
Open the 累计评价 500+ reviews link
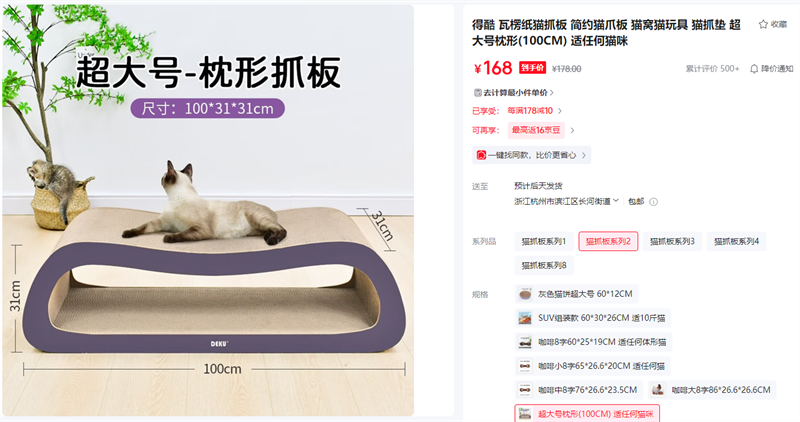[712, 68]
